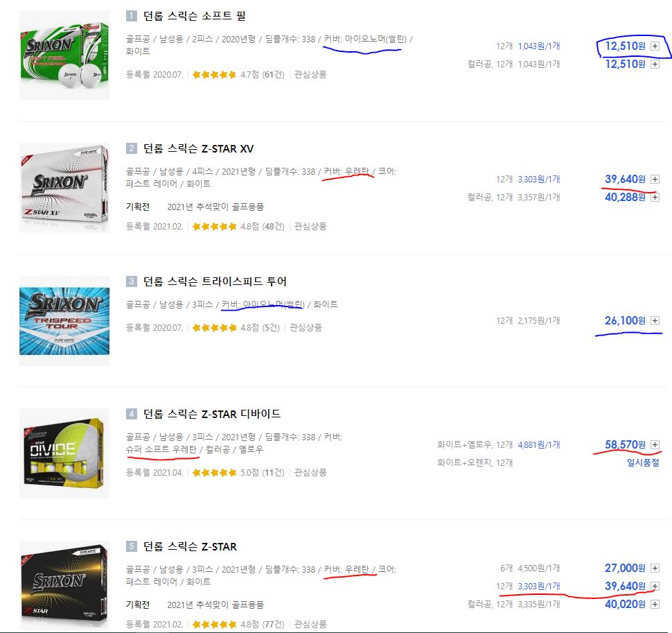Click plus icon beside Z-STAR XV 39,640원

(x=655, y=180)
